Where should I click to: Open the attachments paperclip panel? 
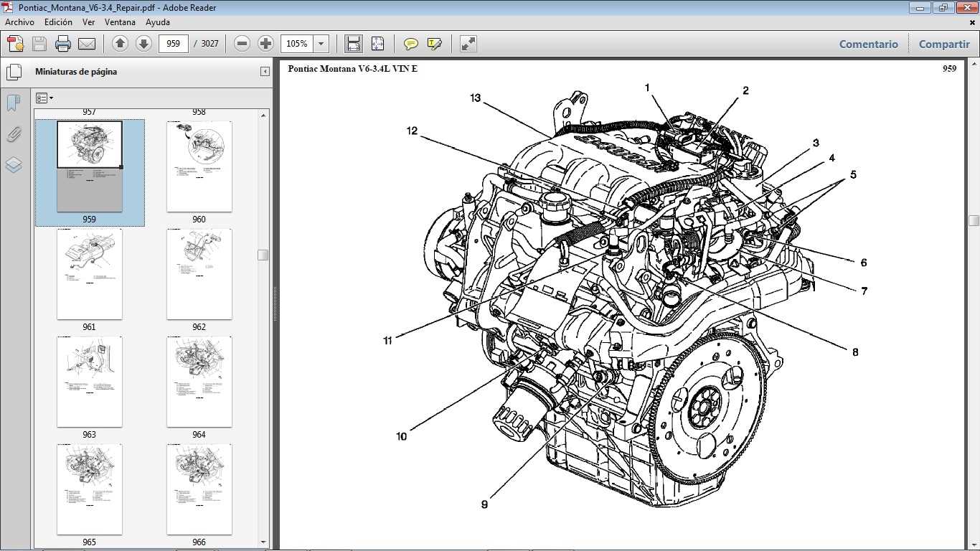pyautogui.click(x=14, y=134)
